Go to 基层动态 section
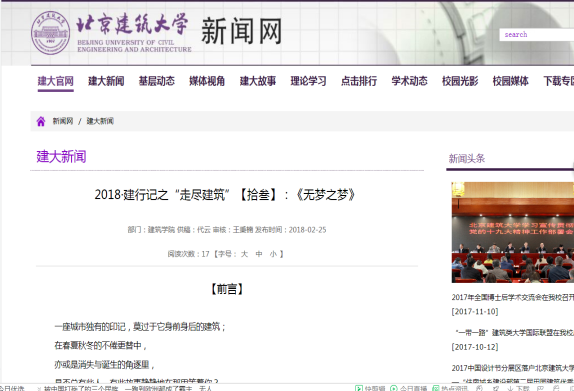 [157, 81]
